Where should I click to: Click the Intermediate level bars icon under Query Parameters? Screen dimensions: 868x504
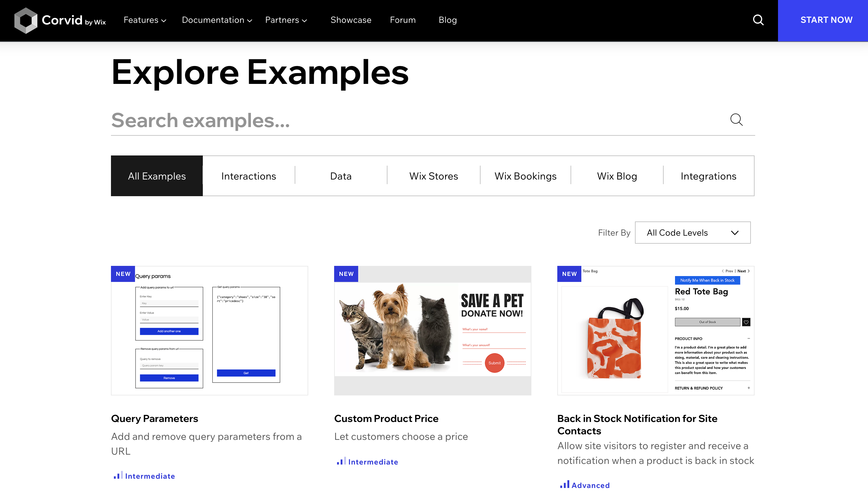(118, 476)
